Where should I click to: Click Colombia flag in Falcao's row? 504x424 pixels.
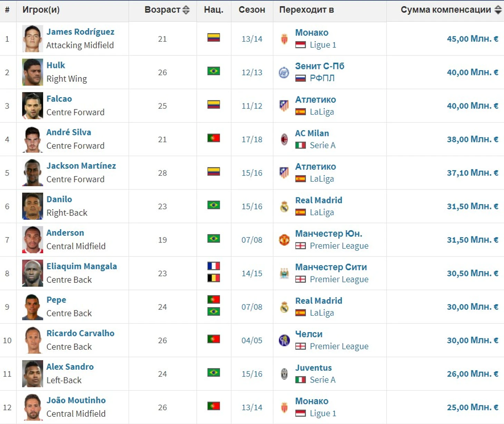click(x=214, y=104)
